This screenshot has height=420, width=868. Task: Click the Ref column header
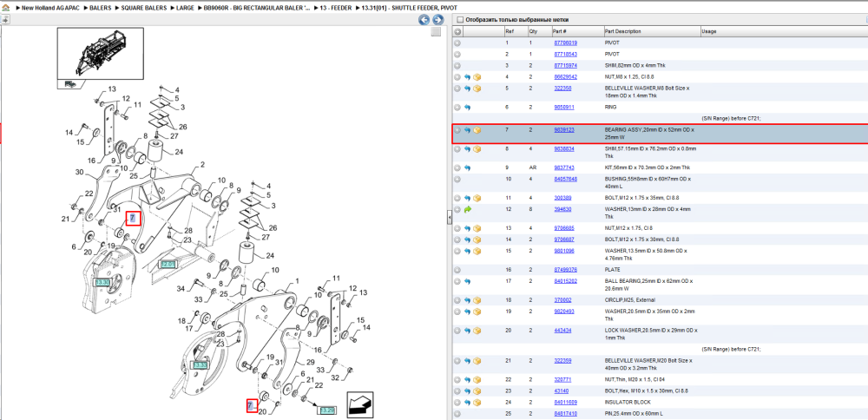[x=510, y=31]
